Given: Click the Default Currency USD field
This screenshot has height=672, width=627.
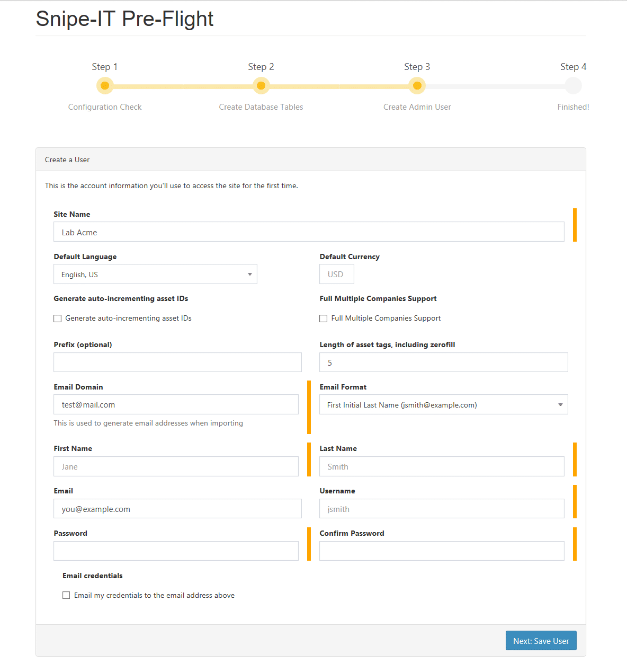Looking at the screenshot, I should coord(337,274).
